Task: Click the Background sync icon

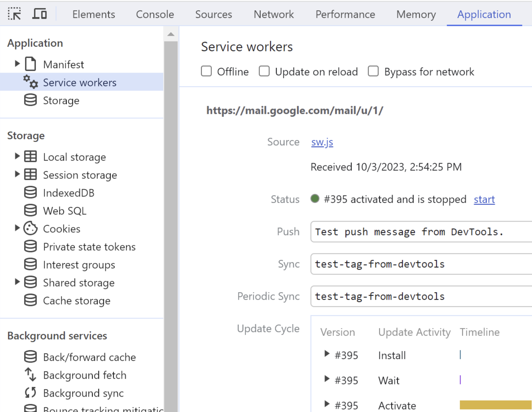Action: (x=31, y=393)
